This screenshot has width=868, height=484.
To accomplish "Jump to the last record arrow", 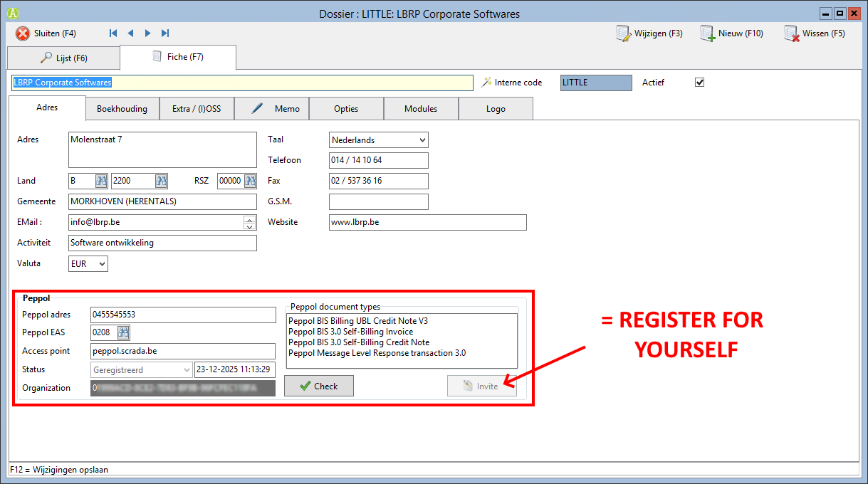I will (165, 33).
